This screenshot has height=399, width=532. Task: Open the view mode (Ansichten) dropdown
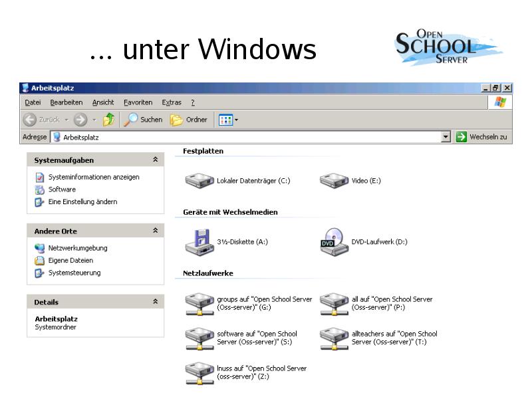coord(229,120)
